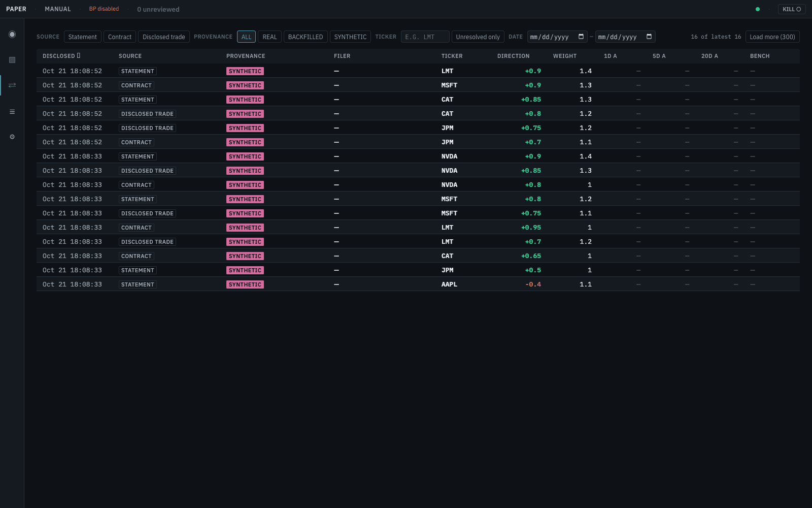Click the 0 unreviewed counter
Screen dimensions: 812x508
pos(158,9)
